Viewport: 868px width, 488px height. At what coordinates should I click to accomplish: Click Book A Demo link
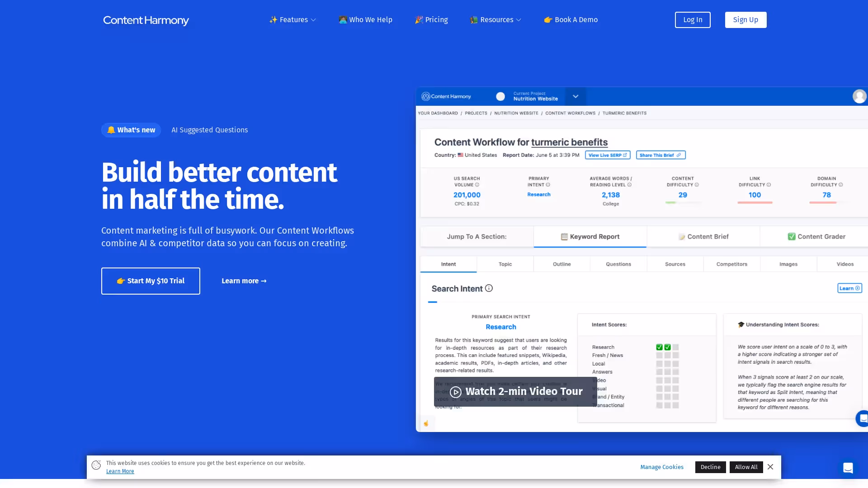click(x=571, y=20)
